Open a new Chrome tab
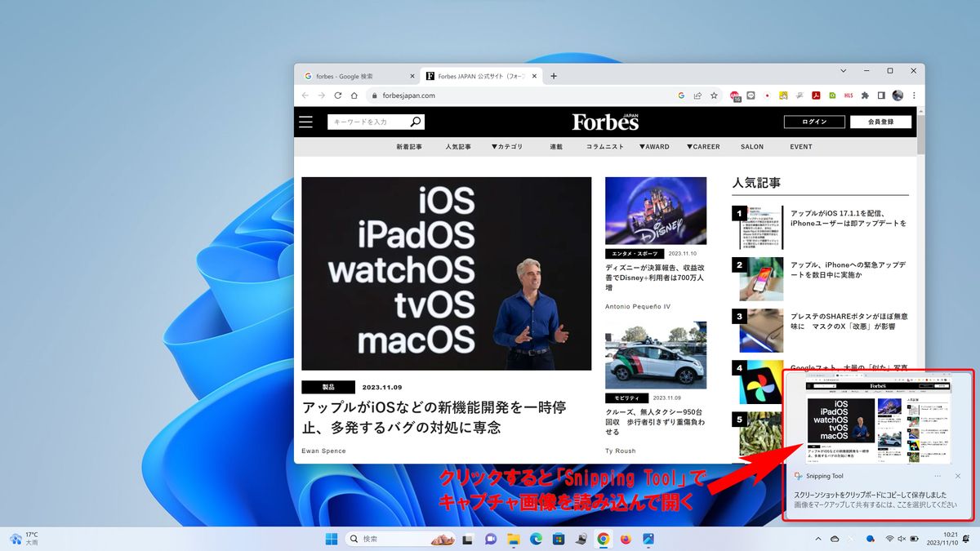The width and height of the screenshot is (980, 551). 554,76
